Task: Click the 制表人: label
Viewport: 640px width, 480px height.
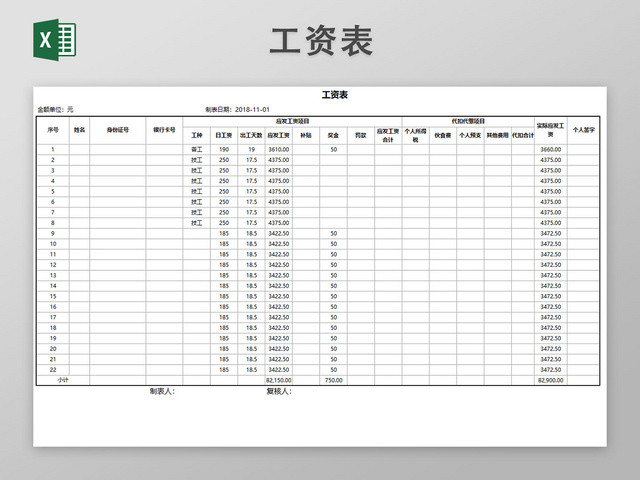Action: 162,391
